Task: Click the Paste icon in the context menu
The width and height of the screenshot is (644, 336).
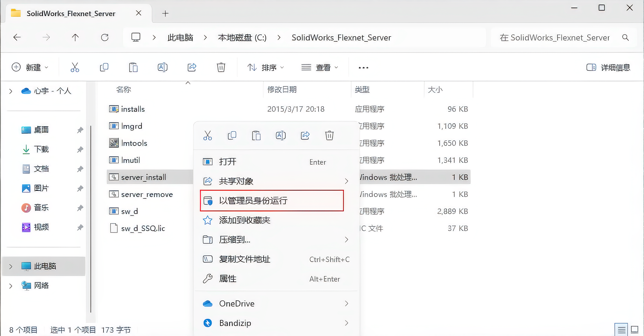Action: coord(256,135)
